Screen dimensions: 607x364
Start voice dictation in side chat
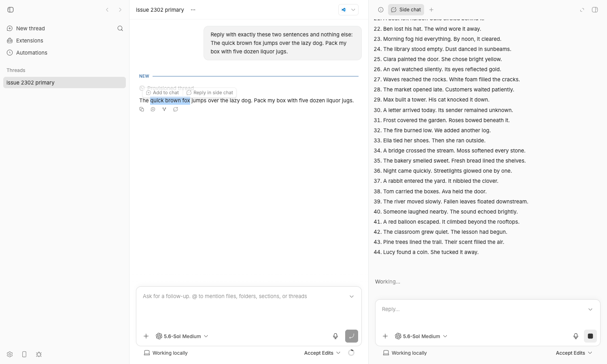(576, 336)
